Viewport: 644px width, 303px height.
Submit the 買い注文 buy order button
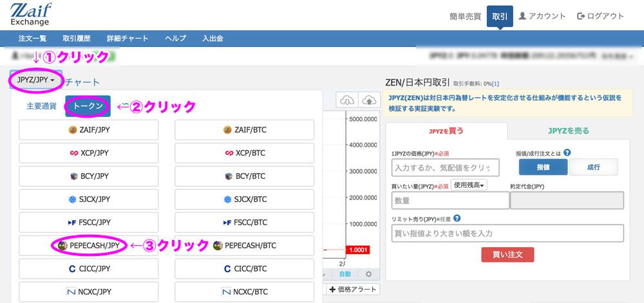pos(507,255)
